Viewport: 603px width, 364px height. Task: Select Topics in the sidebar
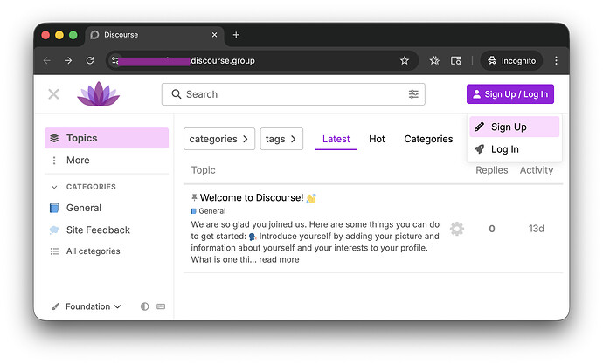click(107, 138)
